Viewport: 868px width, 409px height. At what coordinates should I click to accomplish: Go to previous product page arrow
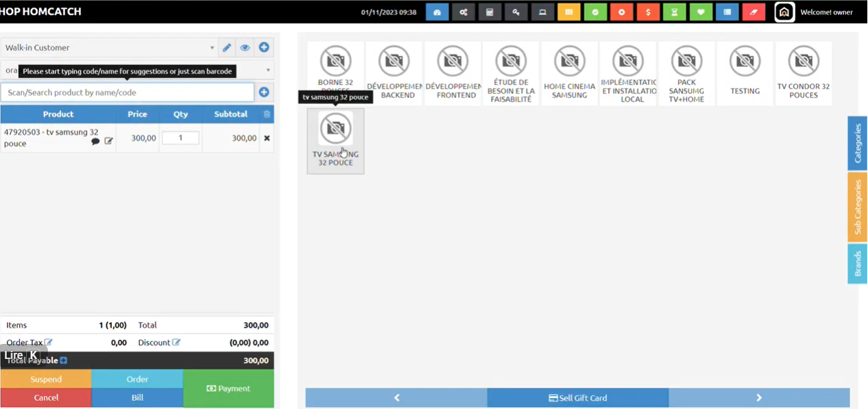[396, 398]
